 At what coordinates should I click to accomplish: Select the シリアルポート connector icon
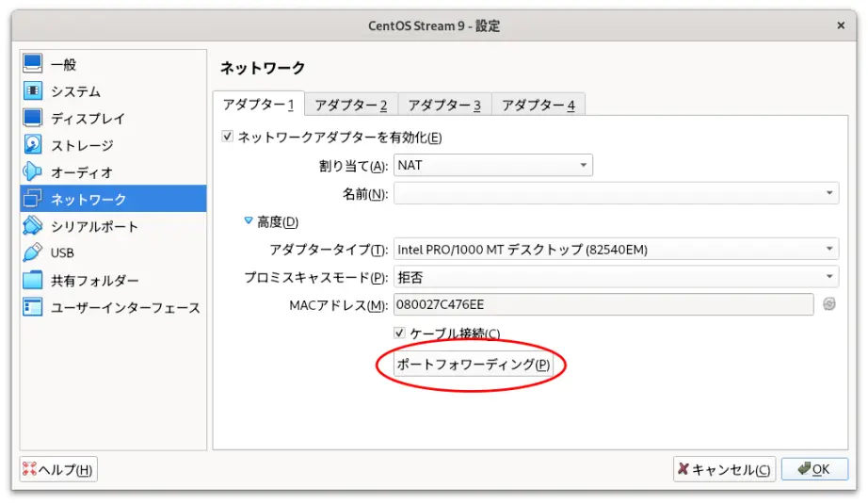click(33, 225)
